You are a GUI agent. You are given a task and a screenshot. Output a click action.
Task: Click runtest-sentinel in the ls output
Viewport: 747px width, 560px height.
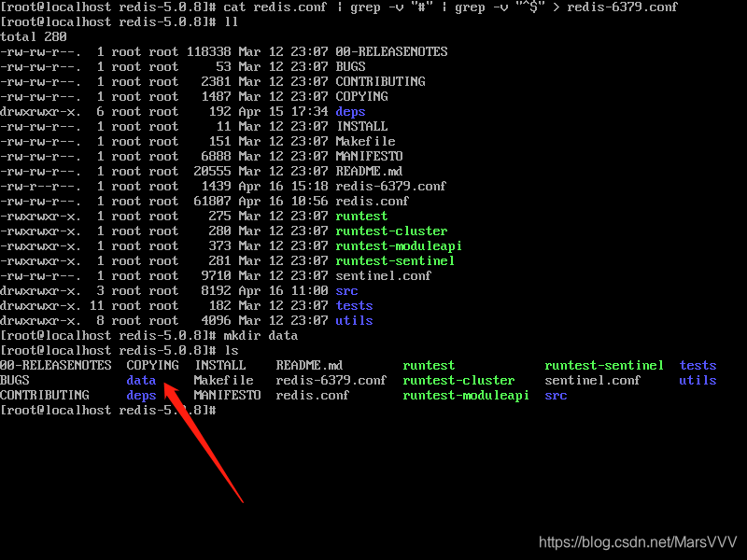604,365
